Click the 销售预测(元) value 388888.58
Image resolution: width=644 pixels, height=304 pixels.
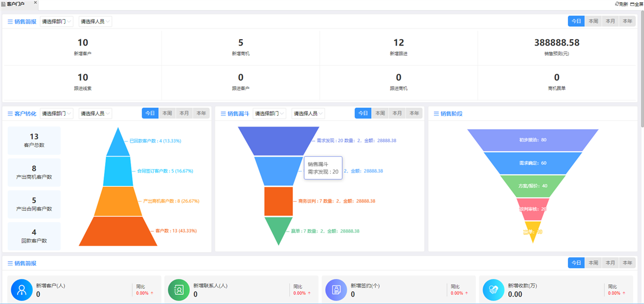click(x=557, y=43)
